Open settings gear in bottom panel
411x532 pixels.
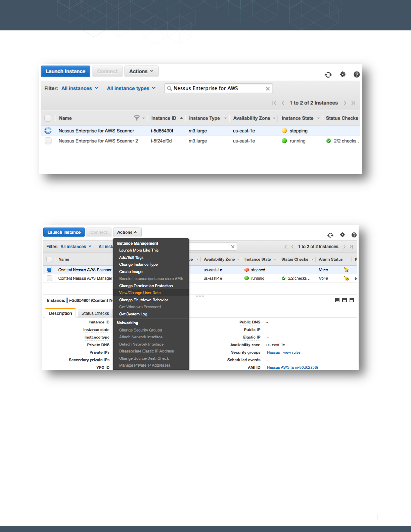(342, 235)
